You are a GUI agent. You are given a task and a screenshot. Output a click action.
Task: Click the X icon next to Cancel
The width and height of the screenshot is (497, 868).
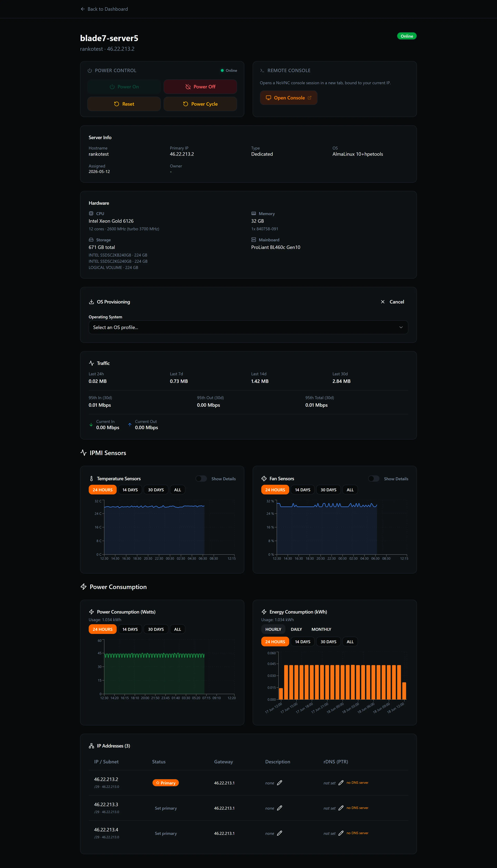coord(383,302)
